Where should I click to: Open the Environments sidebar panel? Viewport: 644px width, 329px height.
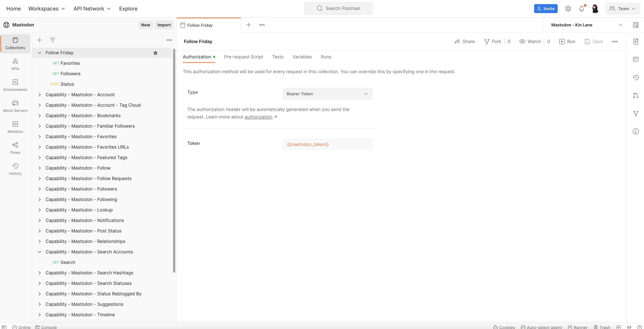[15, 85]
